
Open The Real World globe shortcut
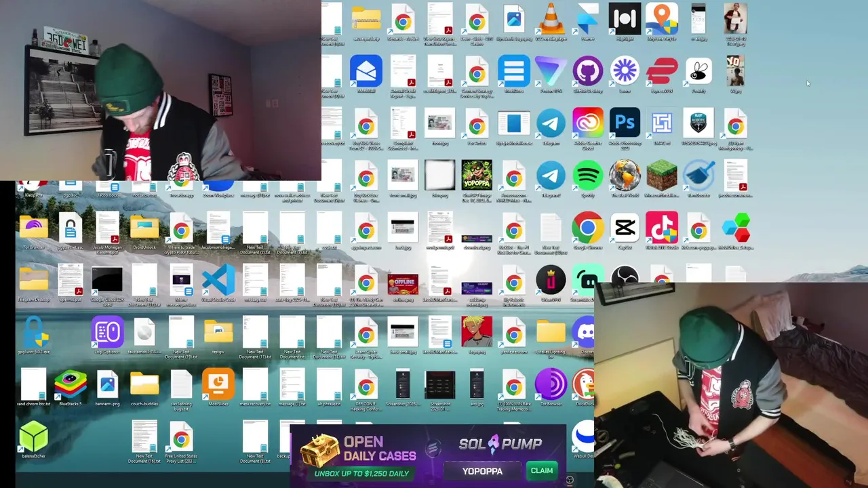coord(625,176)
